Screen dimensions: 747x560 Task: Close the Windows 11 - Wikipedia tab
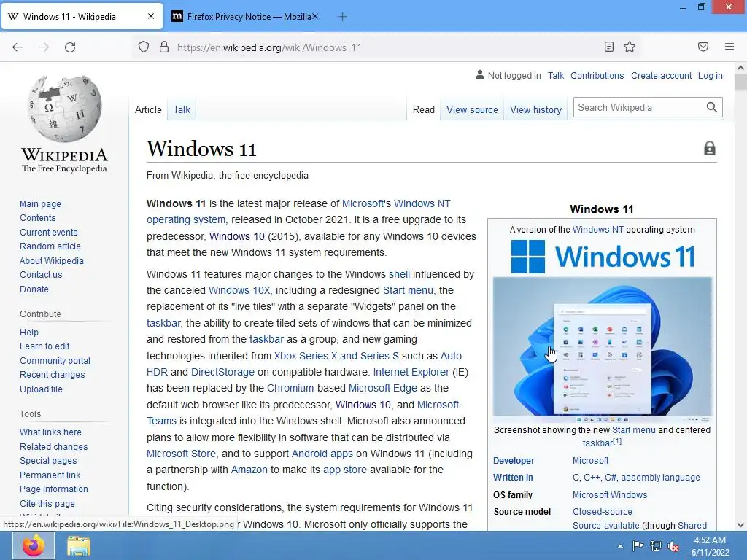pyautogui.click(x=151, y=16)
